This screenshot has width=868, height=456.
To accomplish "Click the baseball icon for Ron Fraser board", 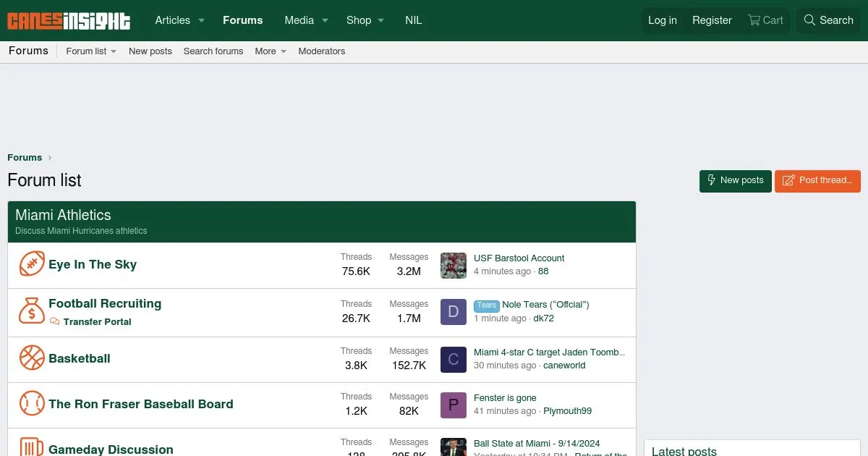I will click(32, 403).
